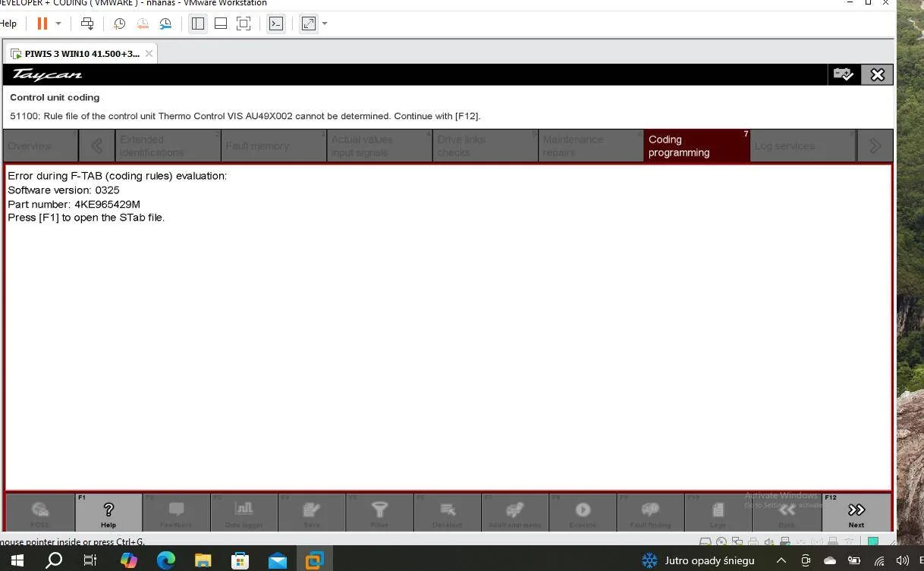Select the Coding programming tab

[x=697, y=146]
